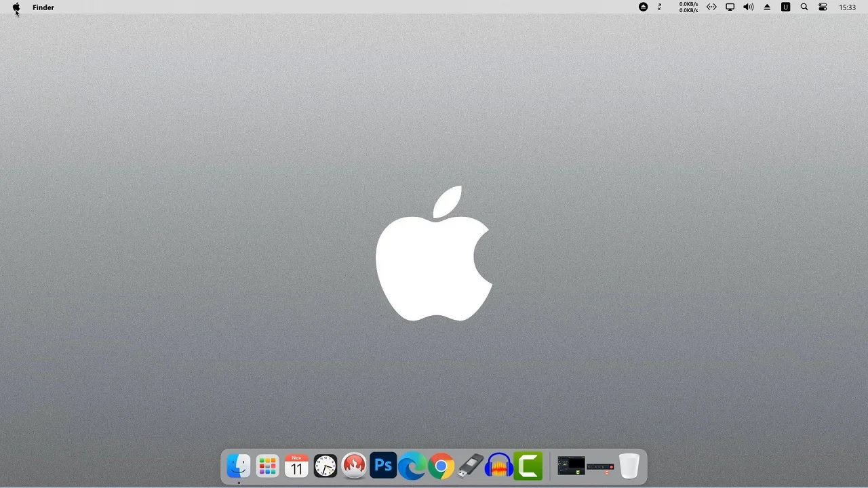The width and height of the screenshot is (868, 488).
Task: Open the Trash in the dock
Action: [629, 466]
